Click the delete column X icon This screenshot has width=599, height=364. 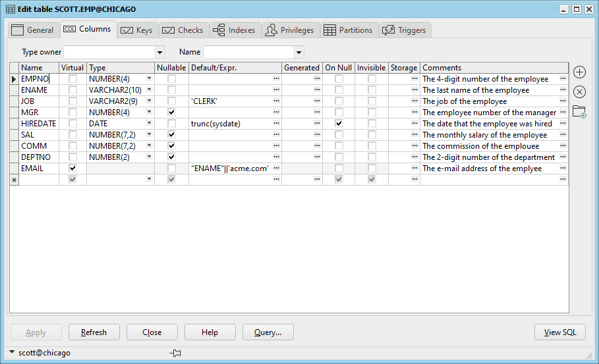pos(579,91)
